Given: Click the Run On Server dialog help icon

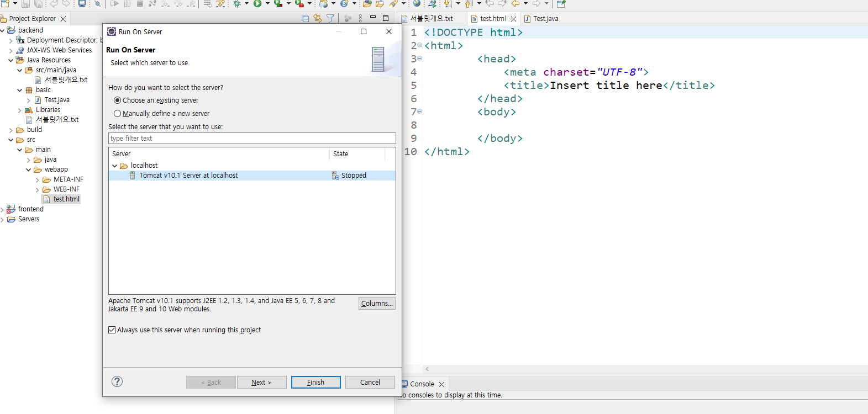Looking at the screenshot, I should (x=117, y=381).
